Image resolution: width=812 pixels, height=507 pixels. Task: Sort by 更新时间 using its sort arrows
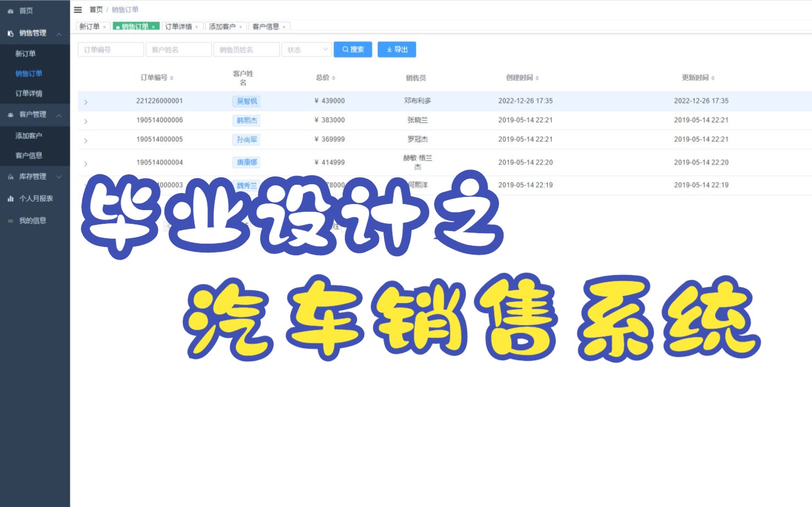point(712,78)
